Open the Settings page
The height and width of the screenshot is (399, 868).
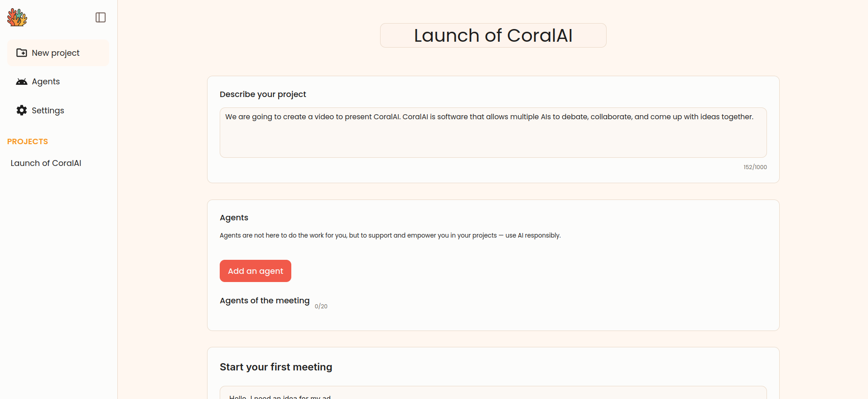(58, 110)
